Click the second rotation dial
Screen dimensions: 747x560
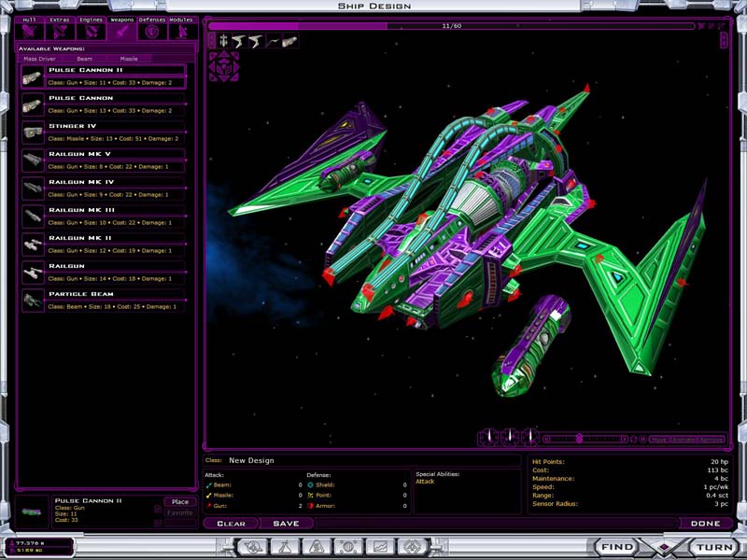click(x=510, y=436)
